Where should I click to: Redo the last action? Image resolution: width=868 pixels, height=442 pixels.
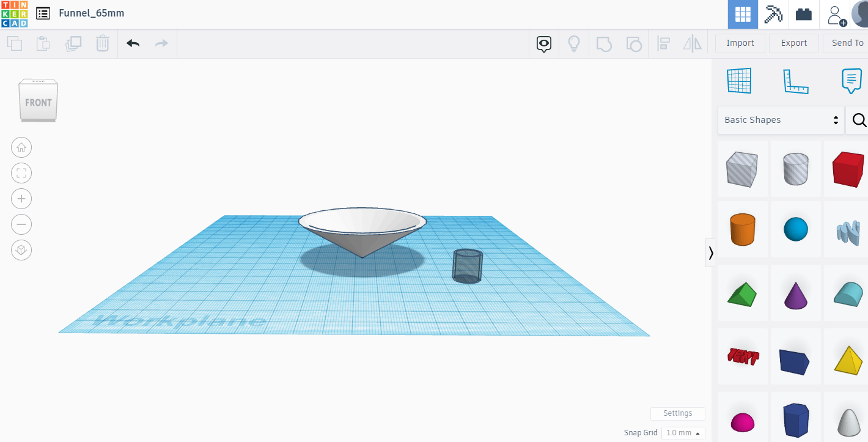click(x=161, y=43)
